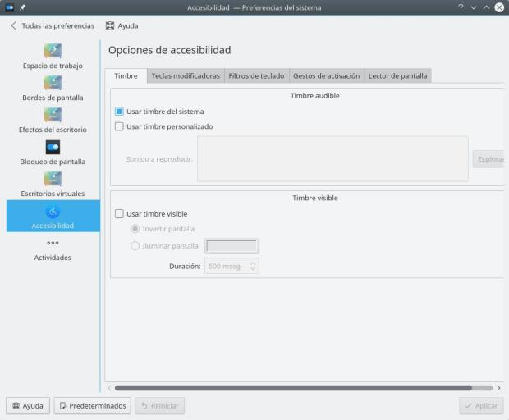Open Espacio de trabajo sidebar icon
509x420 pixels.
pos(52,51)
